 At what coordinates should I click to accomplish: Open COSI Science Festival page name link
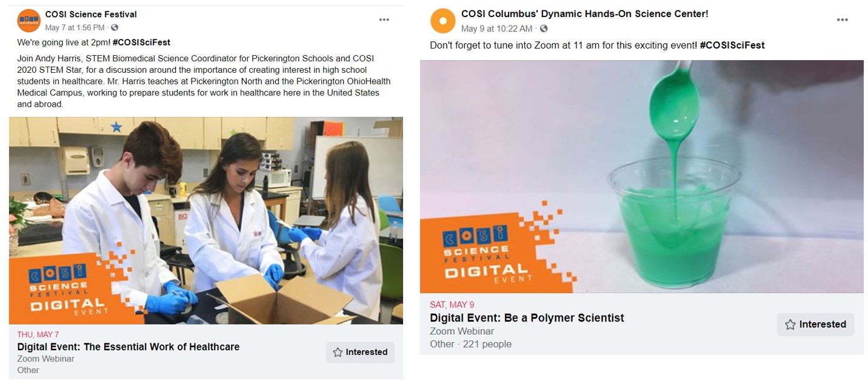(91, 14)
